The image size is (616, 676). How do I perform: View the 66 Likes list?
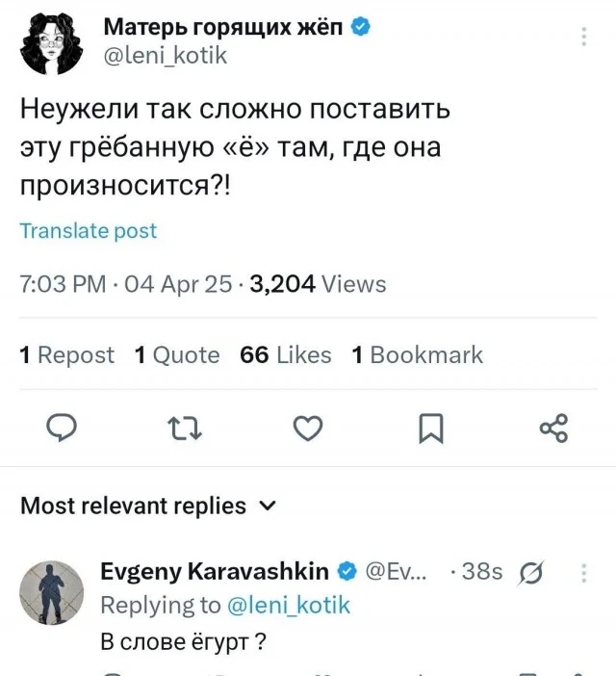285,355
